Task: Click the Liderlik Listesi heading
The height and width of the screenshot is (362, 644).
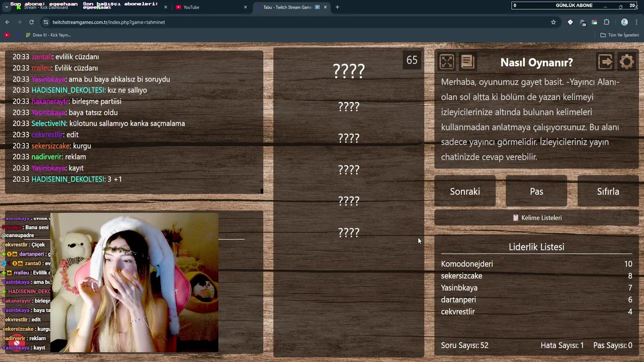Action: (x=536, y=247)
